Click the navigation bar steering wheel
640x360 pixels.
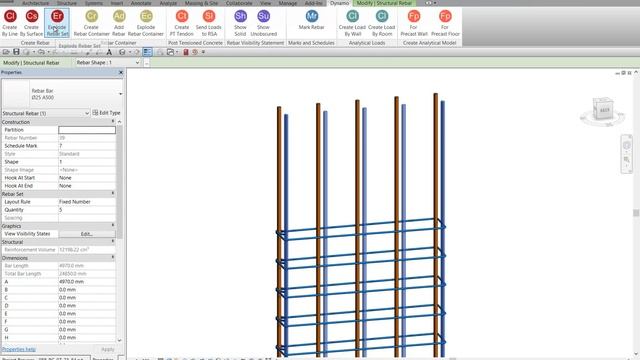(x=627, y=145)
